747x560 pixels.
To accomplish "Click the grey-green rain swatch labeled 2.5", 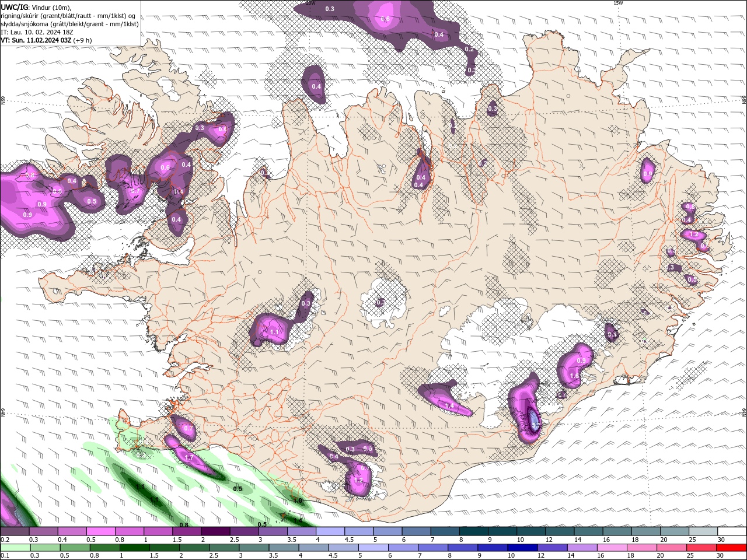I will coord(223,548).
